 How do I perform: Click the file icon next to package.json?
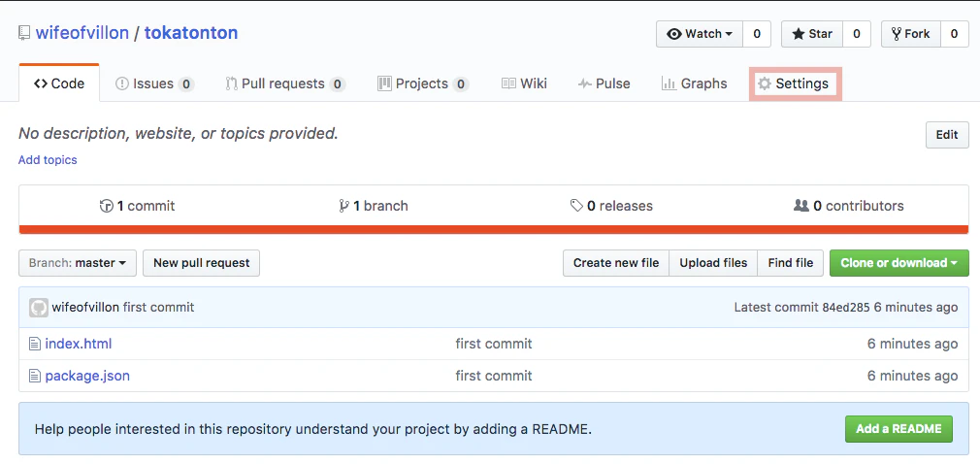point(35,376)
